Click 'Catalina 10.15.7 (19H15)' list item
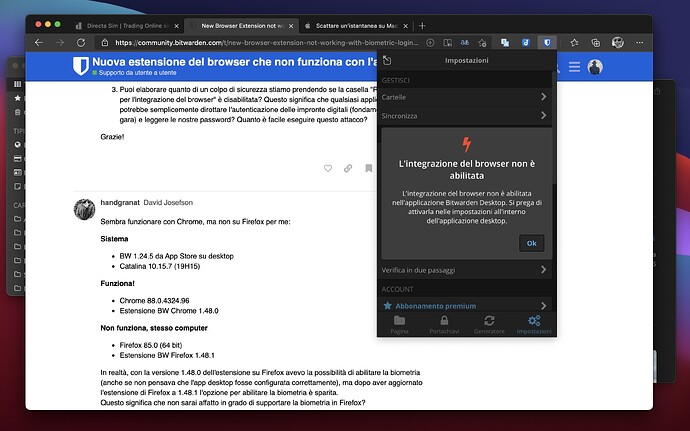The width and height of the screenshot is (690, 431). pos(160,266)
